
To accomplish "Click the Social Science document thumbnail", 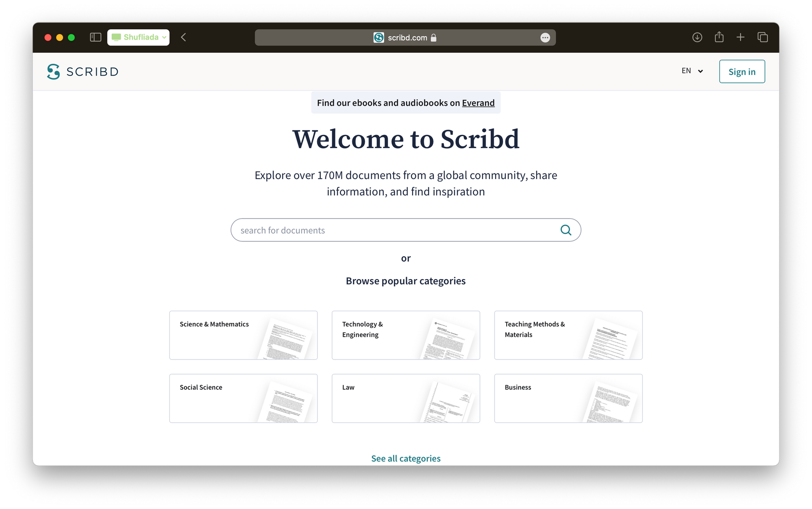I will pyautogui.click(x=286, y=403).
